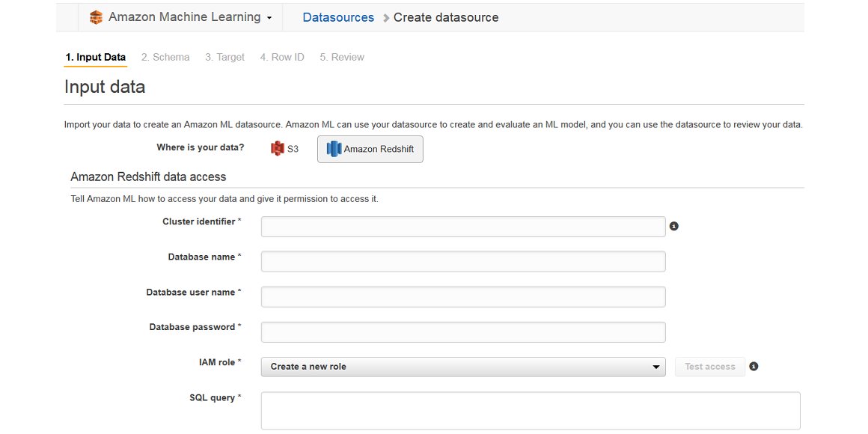The width and height of the screenshot is (868, 434).
Task: Show info for Cluster identifier
Action: [x=673, y=226]
